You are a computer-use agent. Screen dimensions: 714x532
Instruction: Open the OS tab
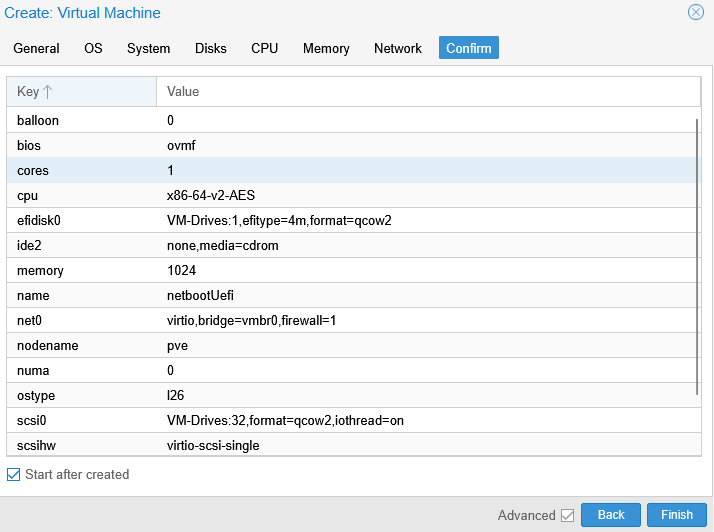point(93,48)
